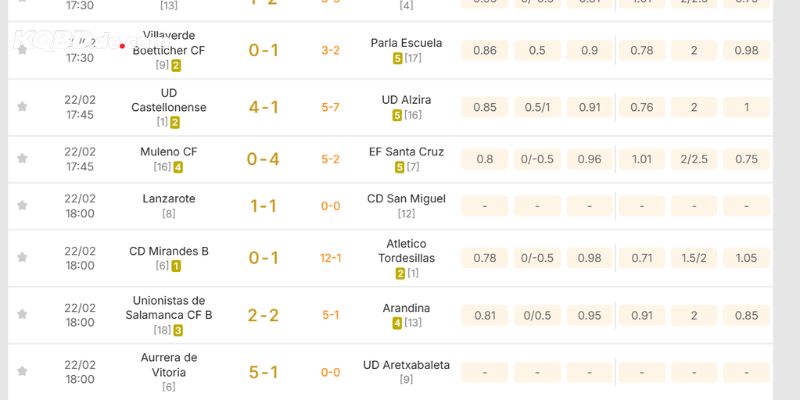The image size is (800, 400).
Task: Click yellow card badge next to Villaverde Boetticher
Action: pyautogui.click(x=176, y=65)
